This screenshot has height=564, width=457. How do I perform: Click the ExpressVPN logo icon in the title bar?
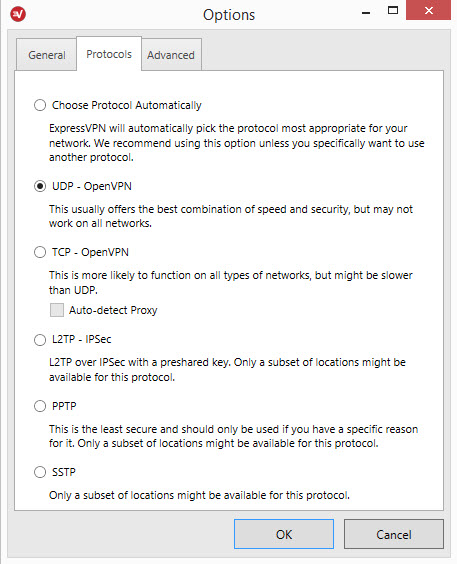coord(18,14)
